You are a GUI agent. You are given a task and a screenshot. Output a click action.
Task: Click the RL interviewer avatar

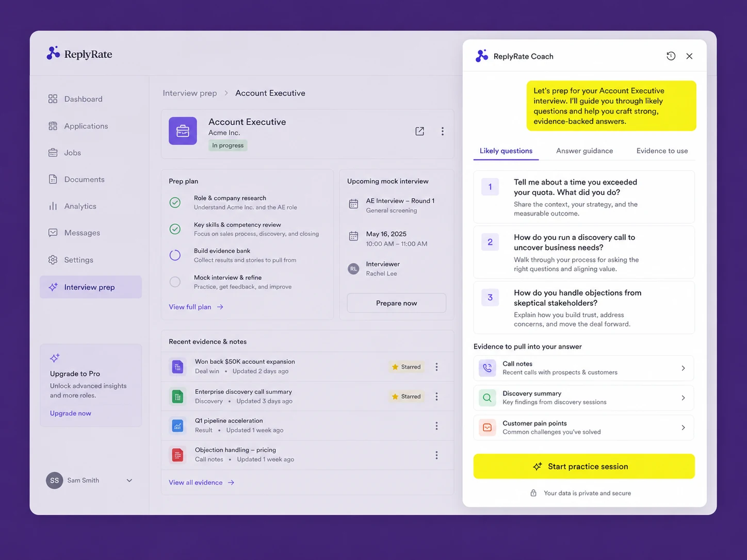pos(353,269)
